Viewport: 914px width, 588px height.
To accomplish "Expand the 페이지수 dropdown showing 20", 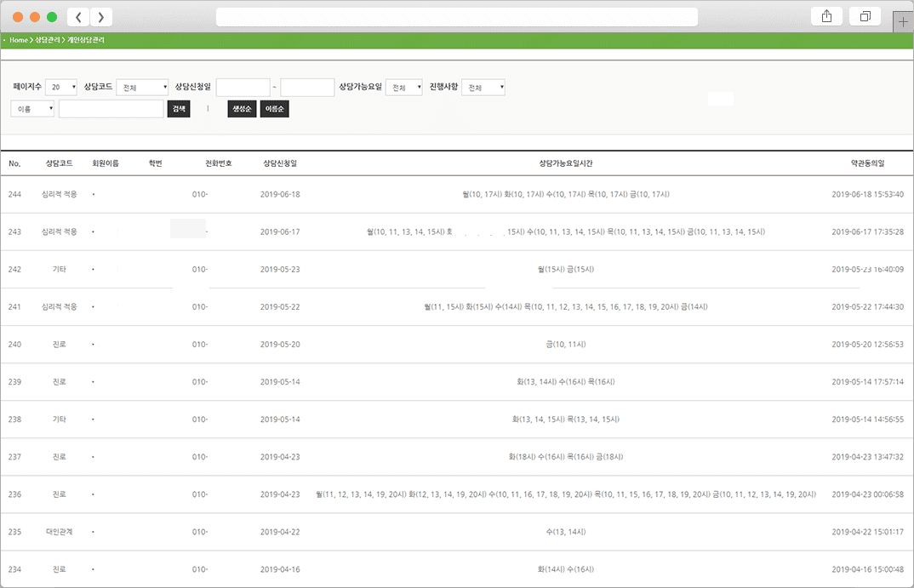I will tap(61, 87).
